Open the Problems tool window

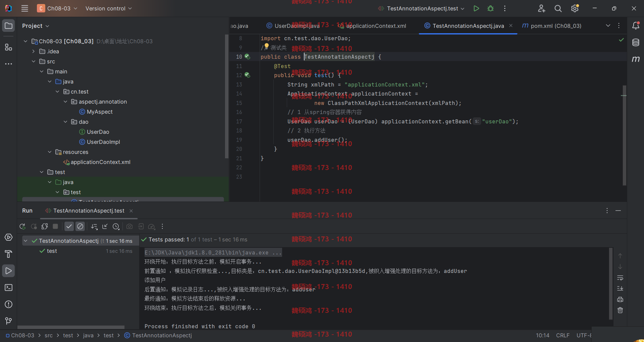pyautogui.click(x=8, y=304)
